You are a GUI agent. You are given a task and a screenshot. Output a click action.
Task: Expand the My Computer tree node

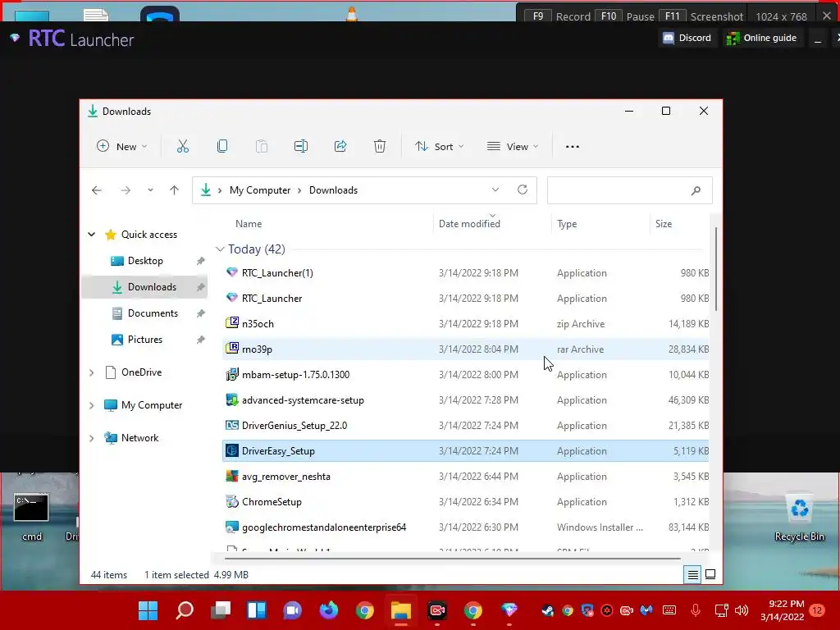92,405
